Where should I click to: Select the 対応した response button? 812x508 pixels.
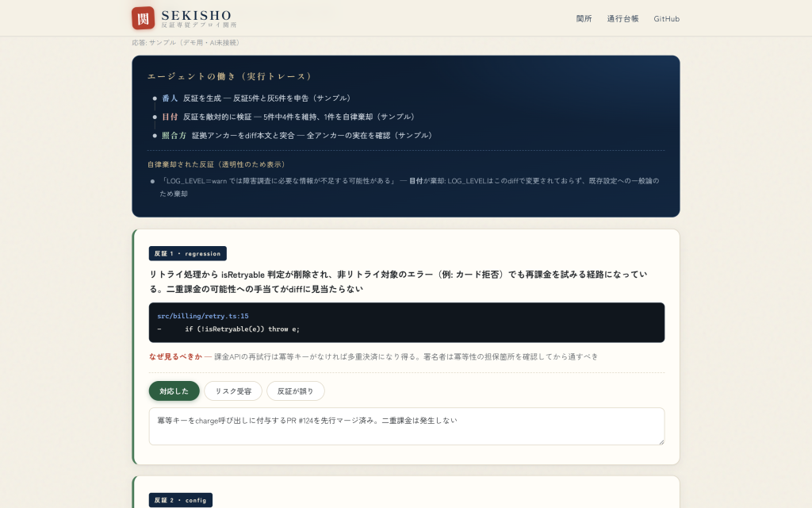tap(174, 391)
